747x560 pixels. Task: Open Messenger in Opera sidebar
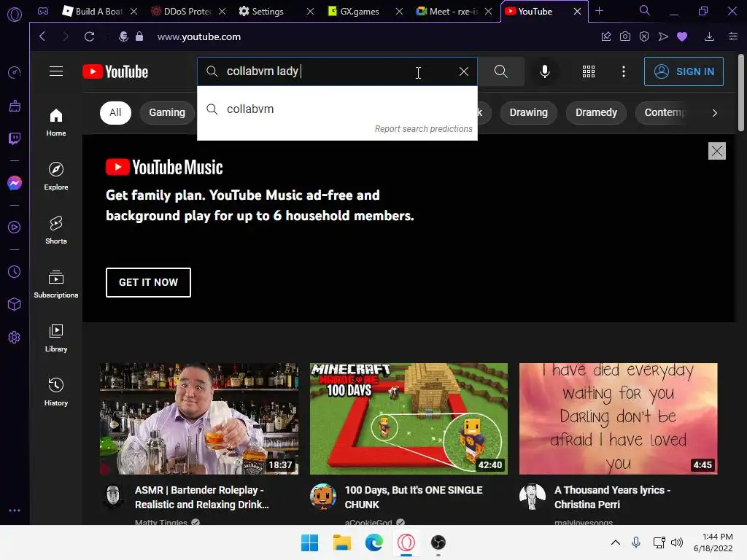(x=15, y=183)
